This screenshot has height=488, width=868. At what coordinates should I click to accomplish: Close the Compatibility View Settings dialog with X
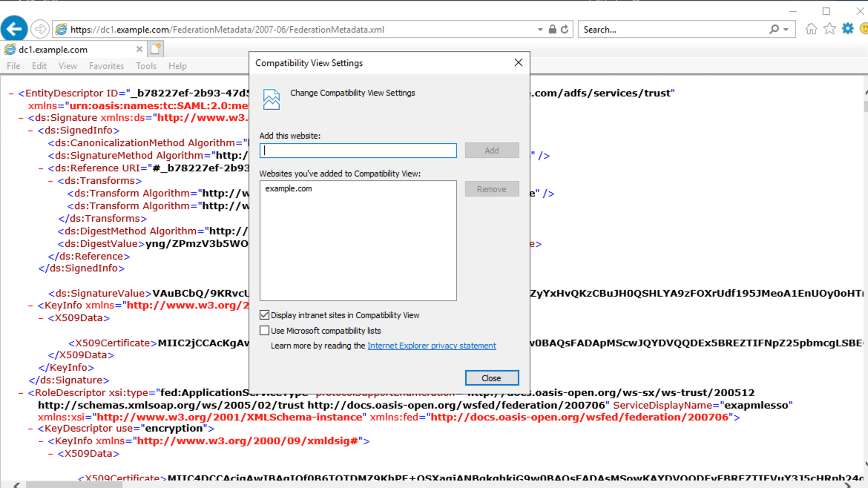tap(518, 62)
